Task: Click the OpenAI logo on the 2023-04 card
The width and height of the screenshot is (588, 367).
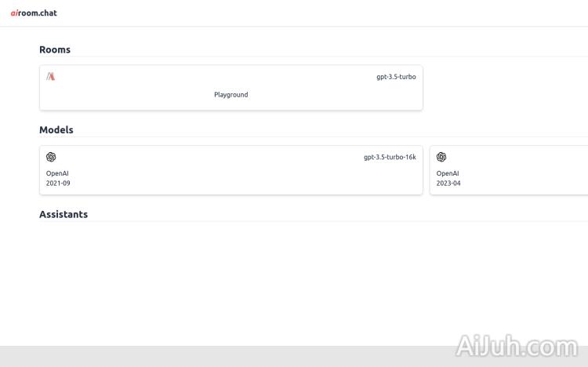Action: (441, 157)
